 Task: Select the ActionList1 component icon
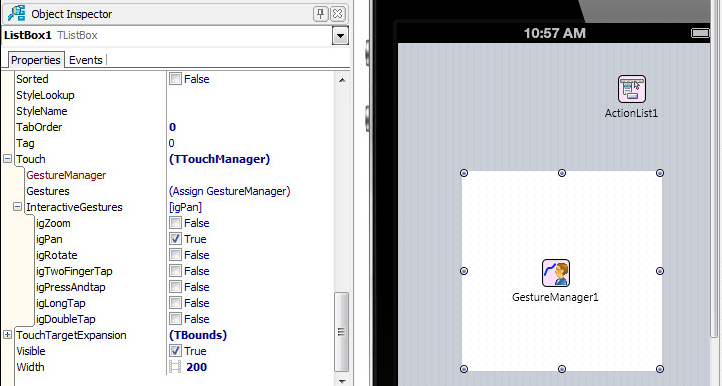pyautogui.click(x=631, y=89)
